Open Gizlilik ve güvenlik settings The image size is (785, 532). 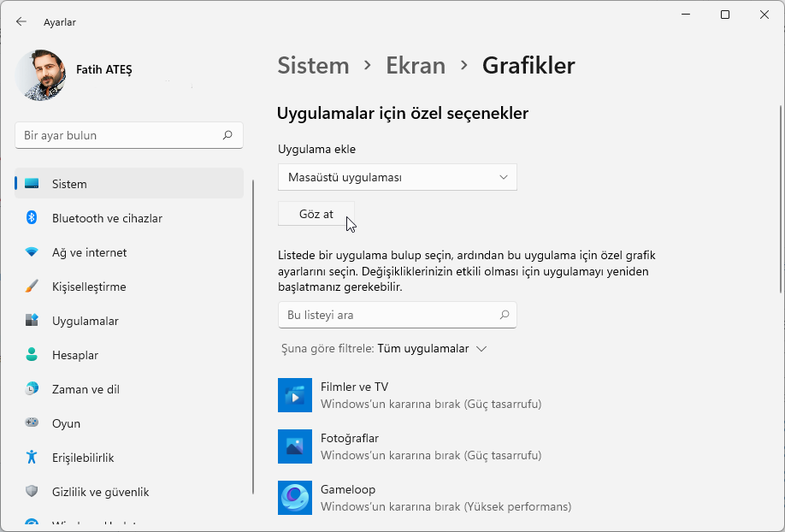click(129, 492)
